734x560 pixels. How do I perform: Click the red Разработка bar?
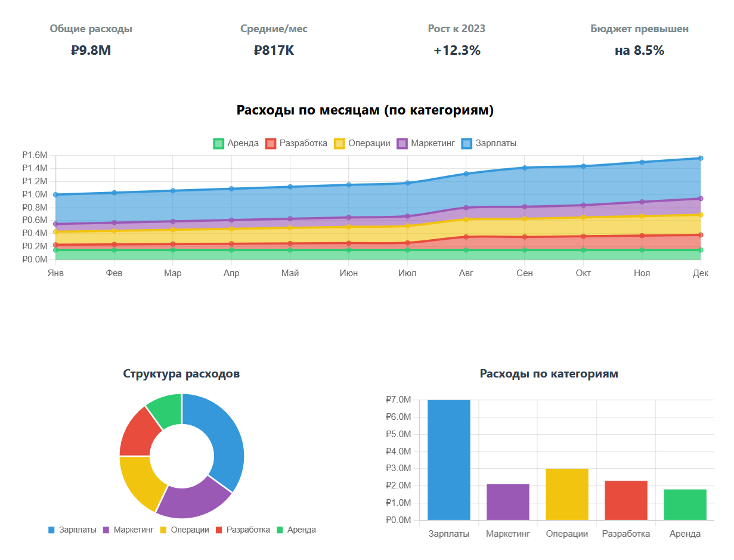pyautogui.click(x=625, y=500)
